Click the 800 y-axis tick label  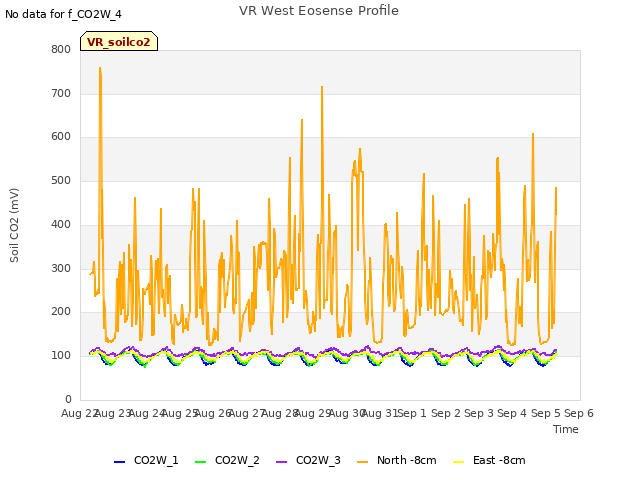pos(61,50)
